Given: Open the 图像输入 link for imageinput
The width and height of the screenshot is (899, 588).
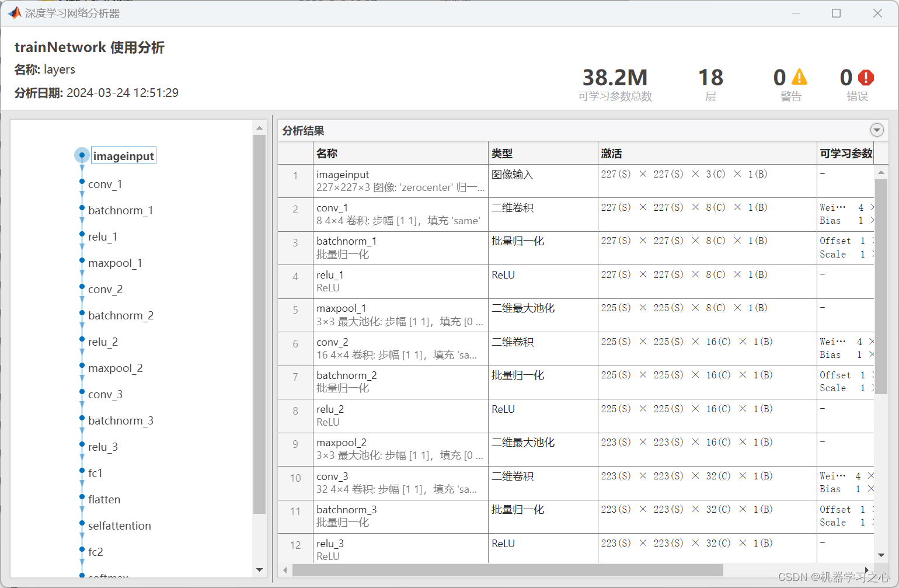Looking at the screenshot, I should 513,174.
